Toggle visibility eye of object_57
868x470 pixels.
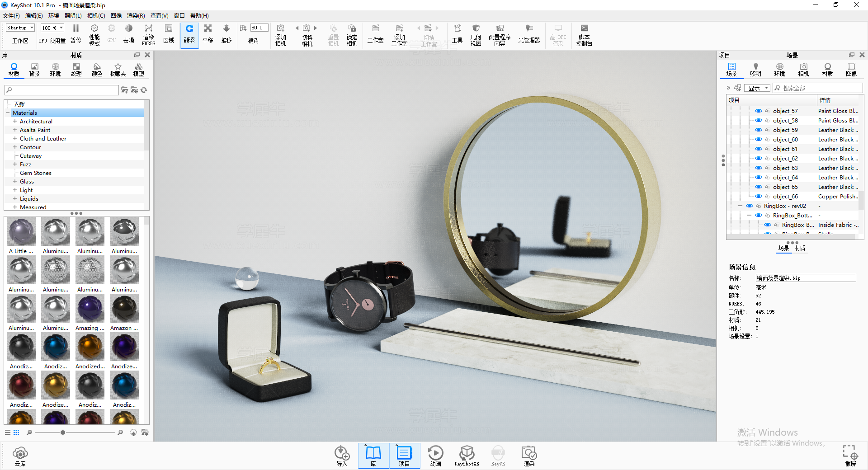(759, 111)
